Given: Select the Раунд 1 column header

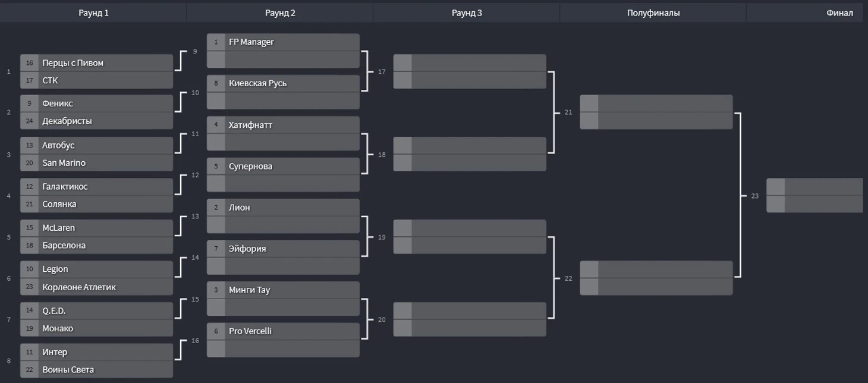Looking at the screenshot, I should point(93,12).
